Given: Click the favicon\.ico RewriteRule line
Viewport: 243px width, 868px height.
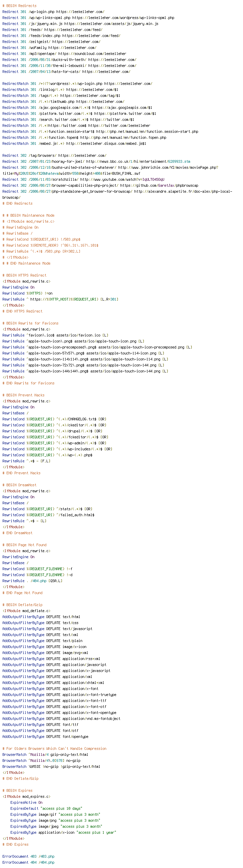Looking at the screenshot, I should pos(55,335).
